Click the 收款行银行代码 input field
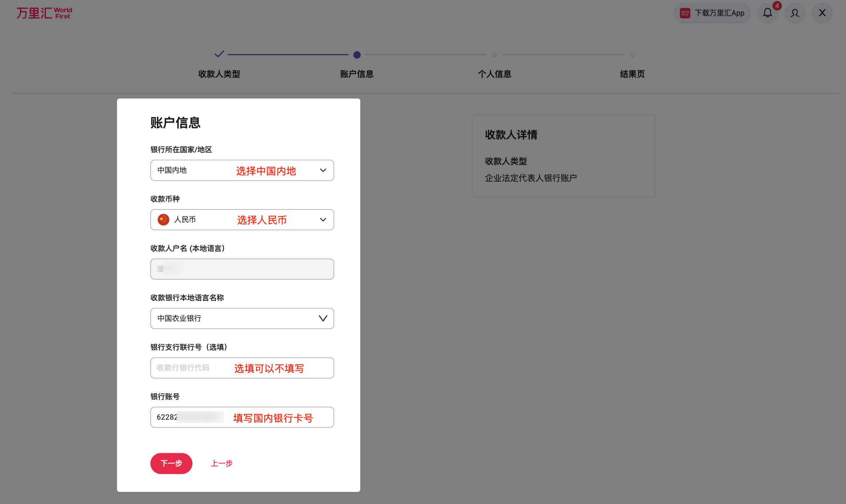The width and height of the screenshot is (846, 504). 242,368
